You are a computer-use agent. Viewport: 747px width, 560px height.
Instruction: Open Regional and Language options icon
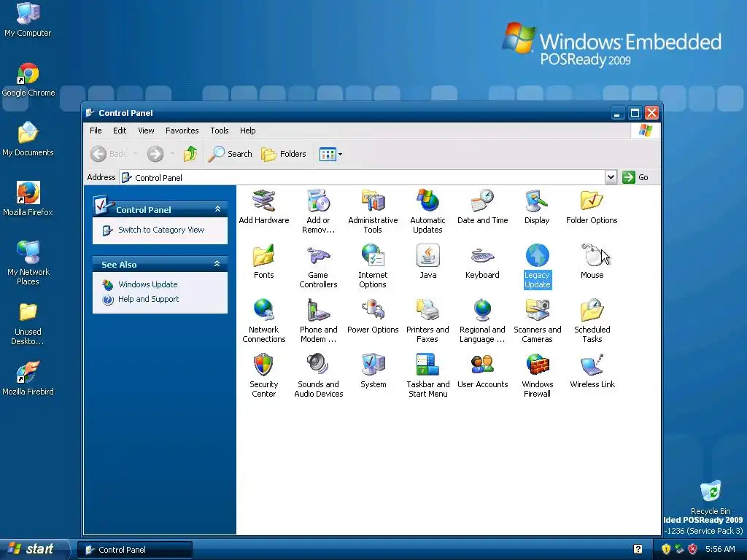click(x=482, y=321)
